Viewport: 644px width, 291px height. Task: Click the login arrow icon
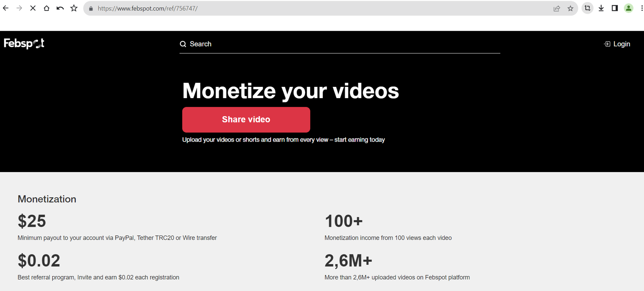point(607,44)
